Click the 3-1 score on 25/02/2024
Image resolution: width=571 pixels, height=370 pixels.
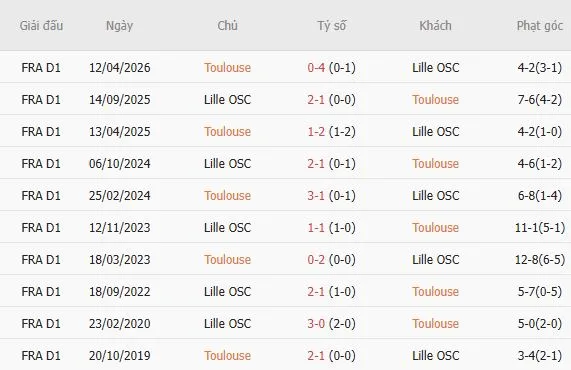[316, 196]
